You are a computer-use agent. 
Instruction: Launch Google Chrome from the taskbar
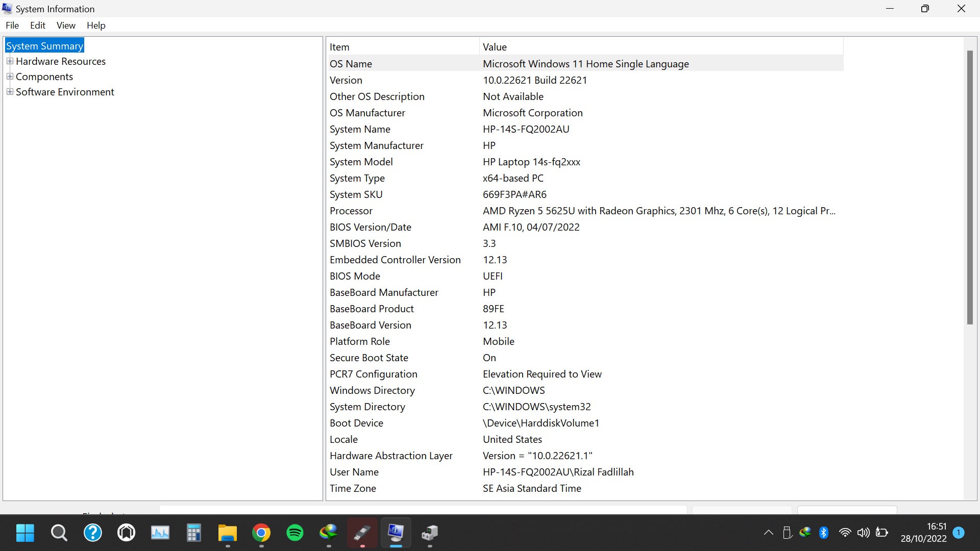point(261,533)
